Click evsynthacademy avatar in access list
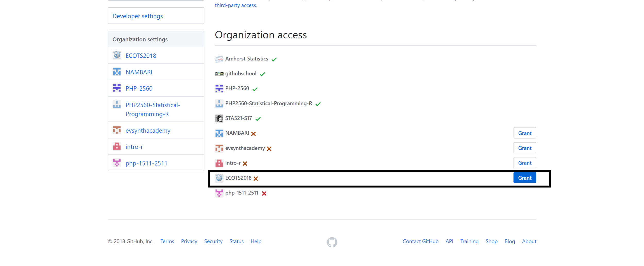 [219, 148]
